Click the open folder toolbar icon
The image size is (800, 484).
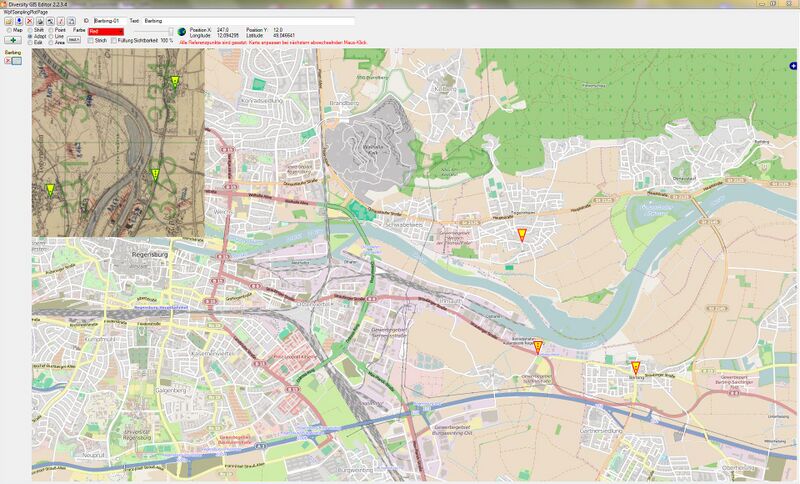point(9,21)
